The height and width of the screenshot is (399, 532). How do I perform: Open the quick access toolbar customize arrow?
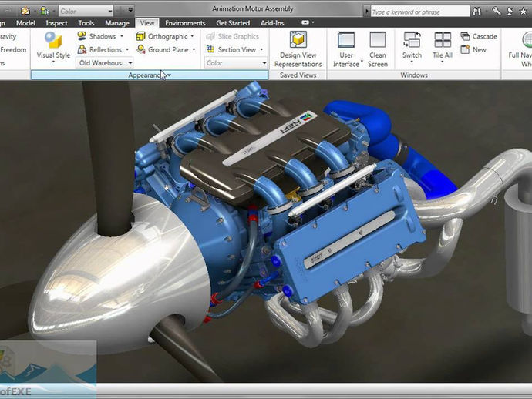[130, 11]
